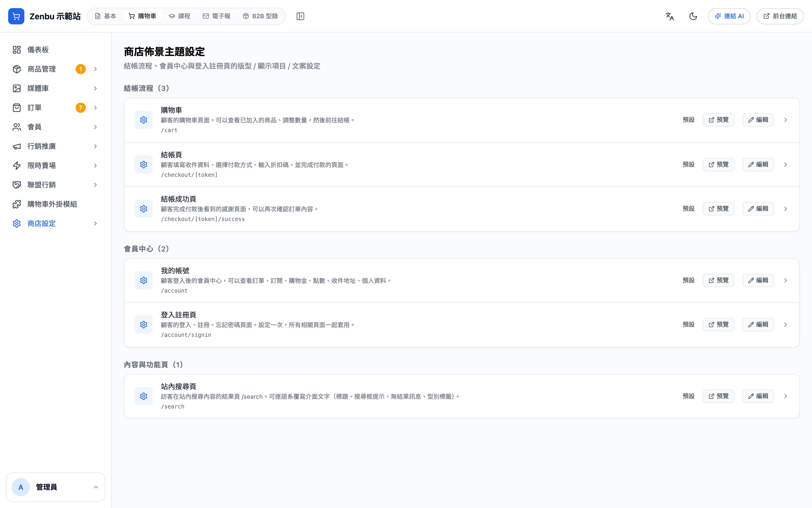Open the 登入註冊頁 row right chevron
The width and height of the screenshot is (812, 508).
click(x=786, y=325)
